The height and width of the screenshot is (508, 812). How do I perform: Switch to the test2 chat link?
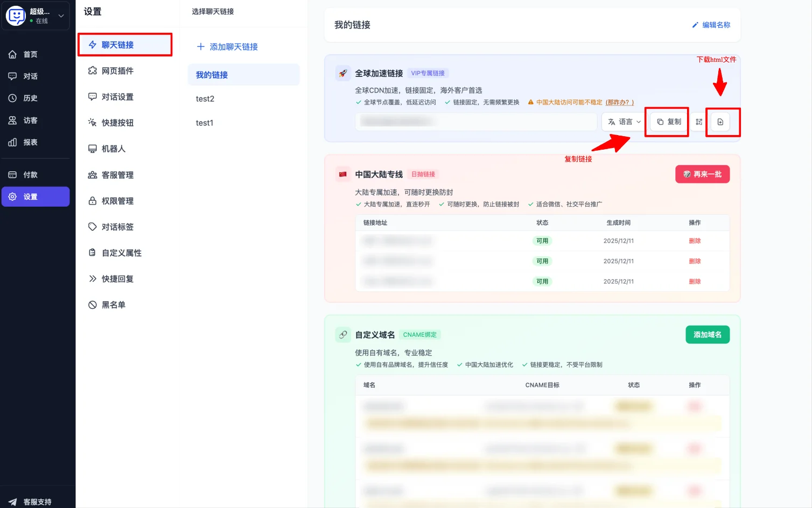pos(205,98)
